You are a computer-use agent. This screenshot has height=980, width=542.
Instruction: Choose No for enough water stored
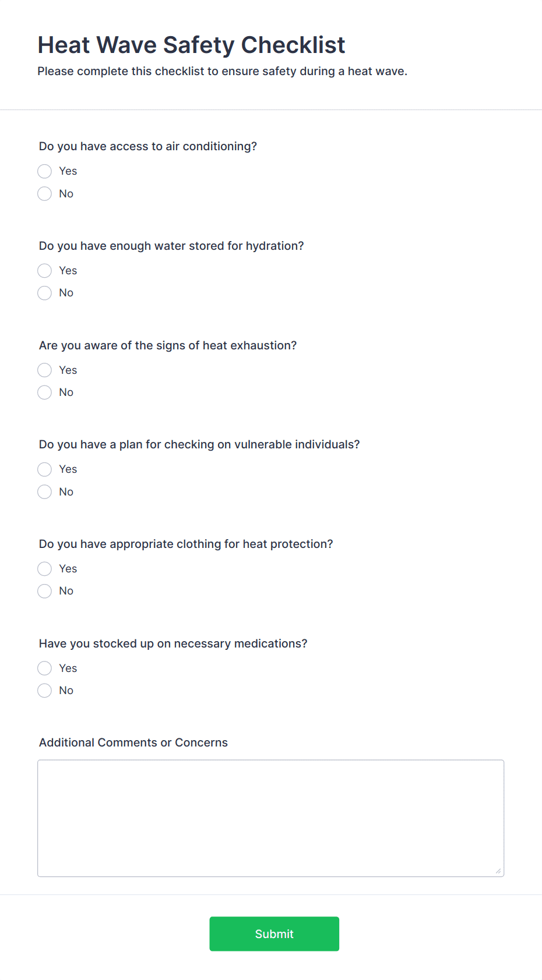point(45,293)
